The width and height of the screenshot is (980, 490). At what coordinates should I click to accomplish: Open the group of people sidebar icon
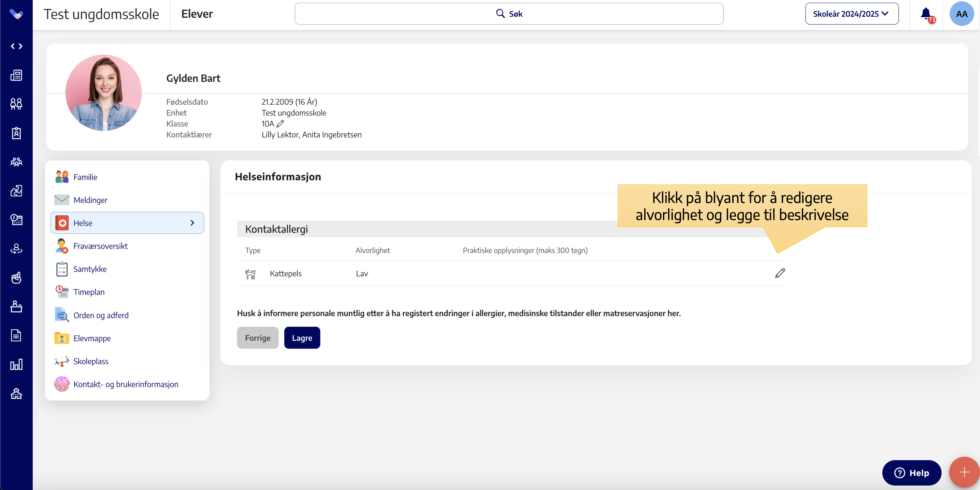[16, 162]
